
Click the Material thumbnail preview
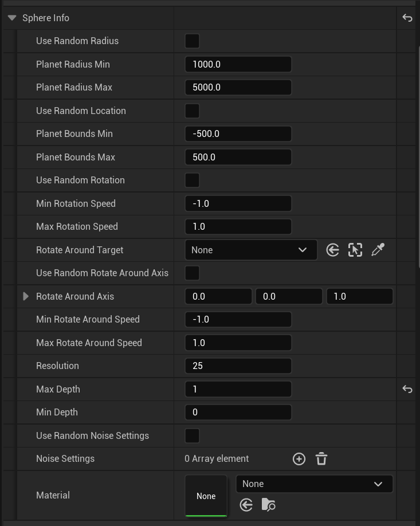[206, 496]
